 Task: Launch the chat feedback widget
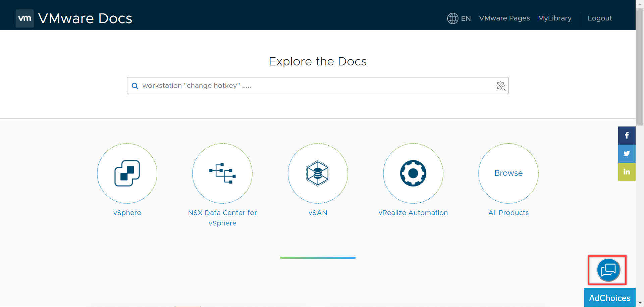tap(607, 270)
